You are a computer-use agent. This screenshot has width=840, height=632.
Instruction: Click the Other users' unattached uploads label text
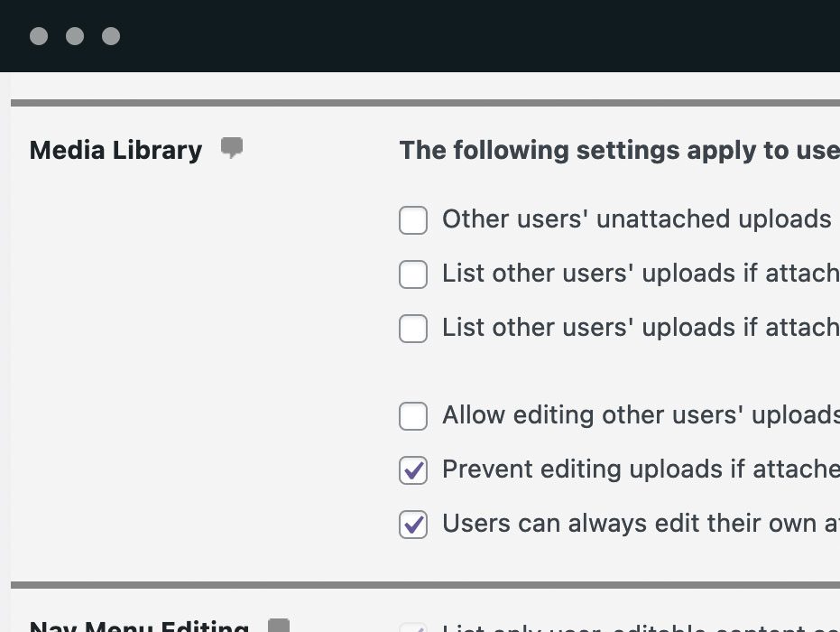[x=636, y=219]
